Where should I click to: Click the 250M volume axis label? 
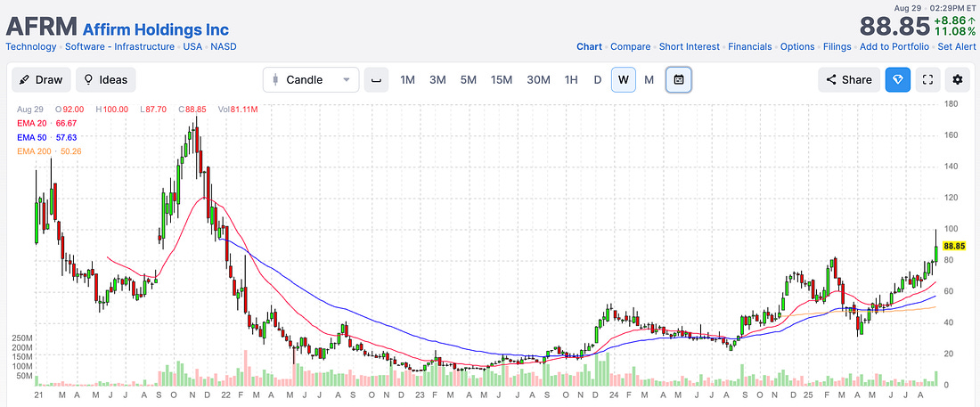click(22, 338)
